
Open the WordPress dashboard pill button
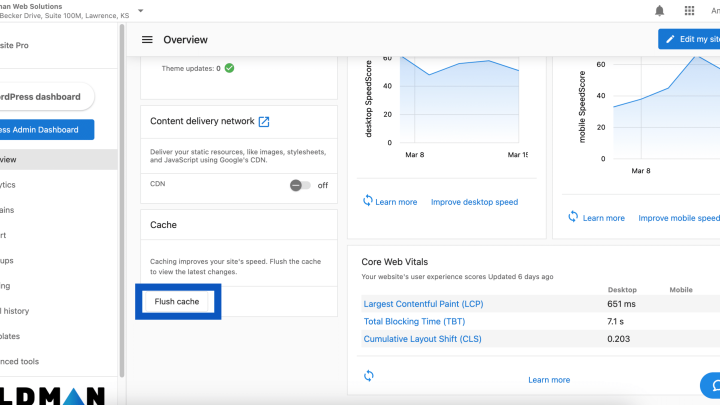pyautogui.click(x=45, y=97)
